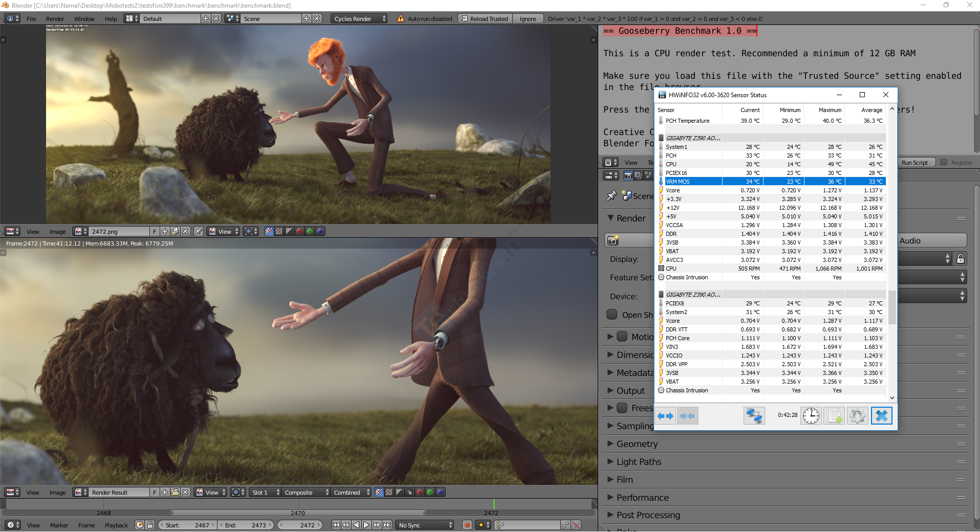The height and width of the screenshot is (532, 980).
Task: Play animation in reverse in timeline
Action: click(x=356, y=525)
